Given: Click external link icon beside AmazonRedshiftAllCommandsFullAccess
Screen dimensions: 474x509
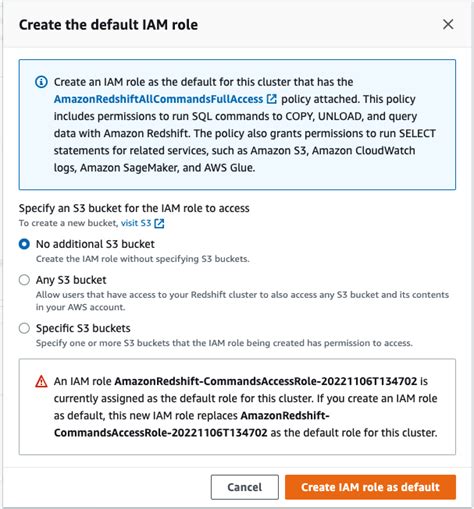Looking at the screenshot, I should coord(272,99).
